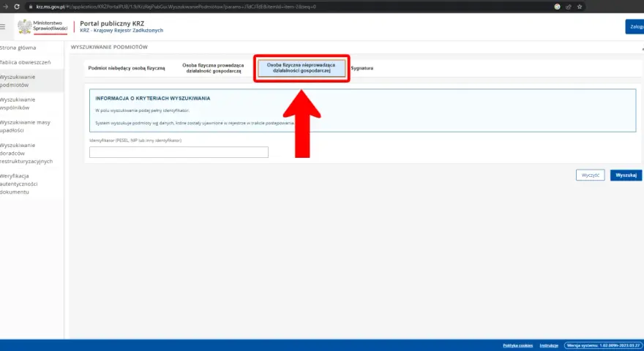Open the Instrukcje link in the footer
The image size is (644, 351).
pos(549,346)
